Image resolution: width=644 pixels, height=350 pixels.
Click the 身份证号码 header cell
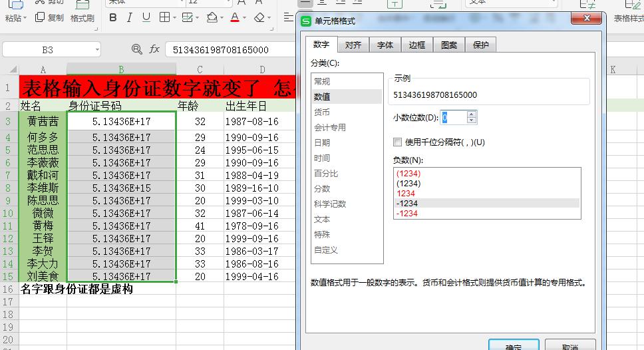121,106
